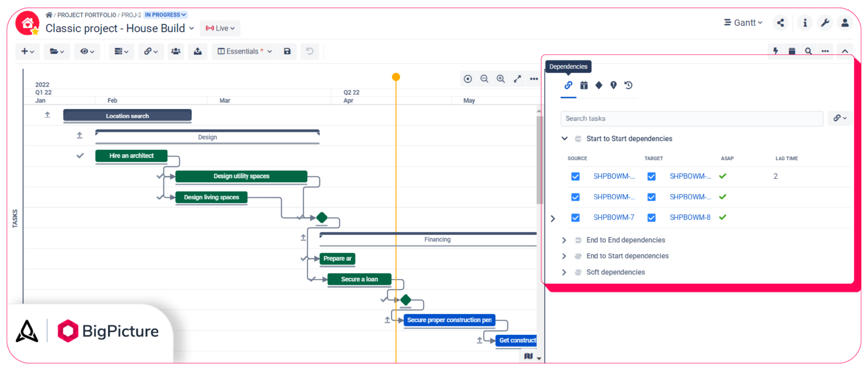Select the zoom in magnifier on timeline

pos(501,79)
